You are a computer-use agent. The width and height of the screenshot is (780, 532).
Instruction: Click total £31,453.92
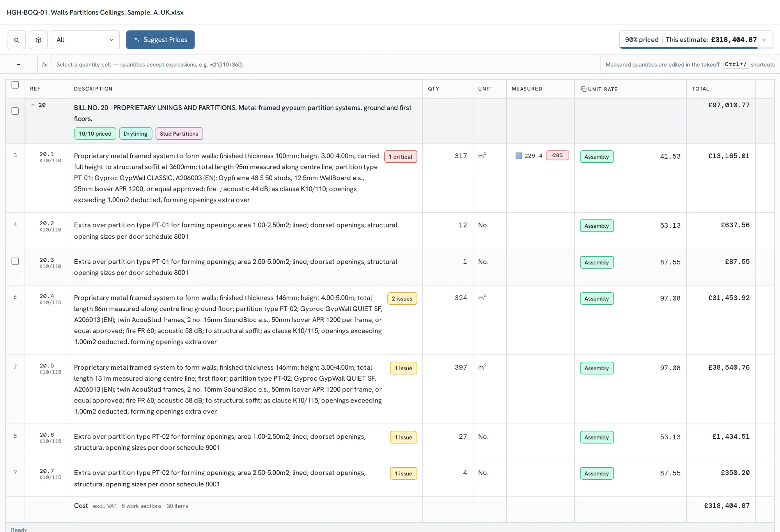729,298
